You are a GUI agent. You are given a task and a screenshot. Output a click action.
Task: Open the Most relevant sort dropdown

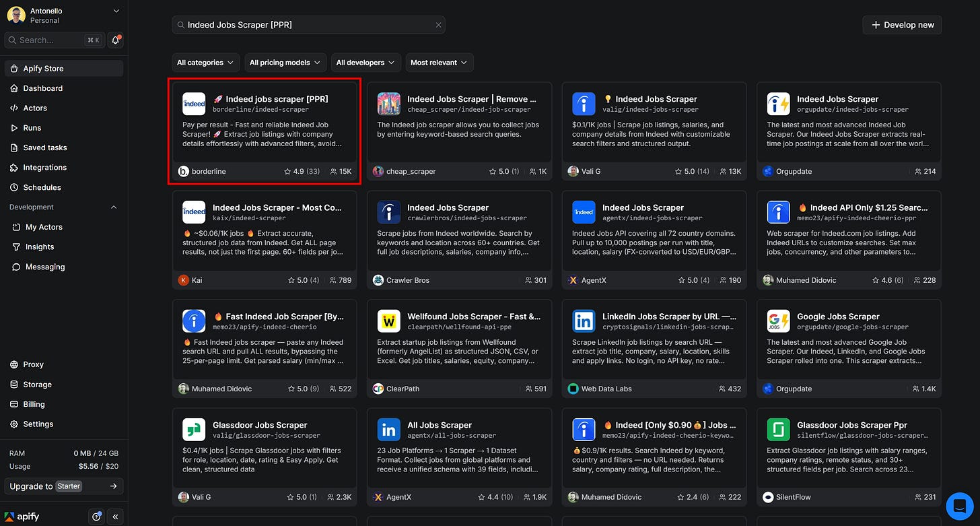[440, 63]
